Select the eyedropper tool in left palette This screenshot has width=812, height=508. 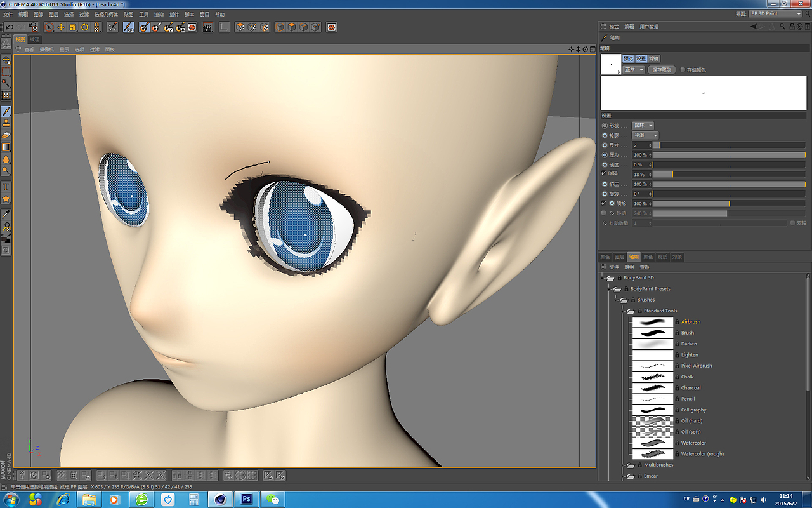[x=6, y=215]
